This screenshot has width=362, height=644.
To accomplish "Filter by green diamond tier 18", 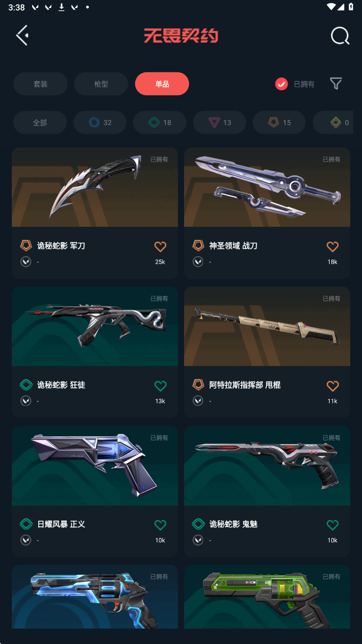I will pyautogui.click(x=159, y=123).
